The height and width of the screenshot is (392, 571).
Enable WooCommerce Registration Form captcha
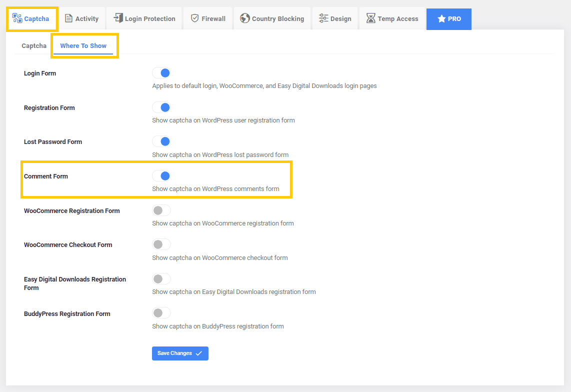tap(161, 210)
